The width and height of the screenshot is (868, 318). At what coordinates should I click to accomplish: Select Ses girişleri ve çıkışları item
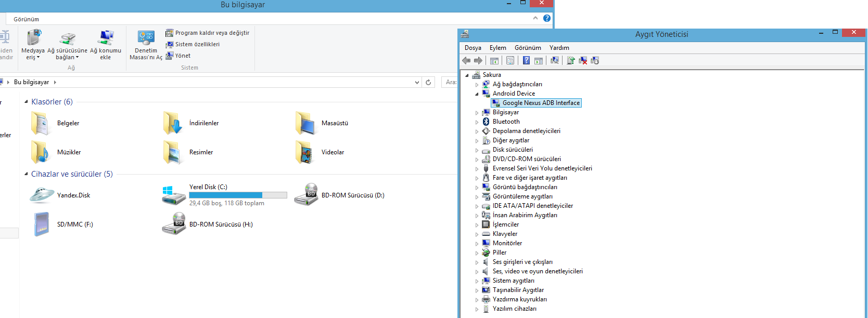[522, 262]
